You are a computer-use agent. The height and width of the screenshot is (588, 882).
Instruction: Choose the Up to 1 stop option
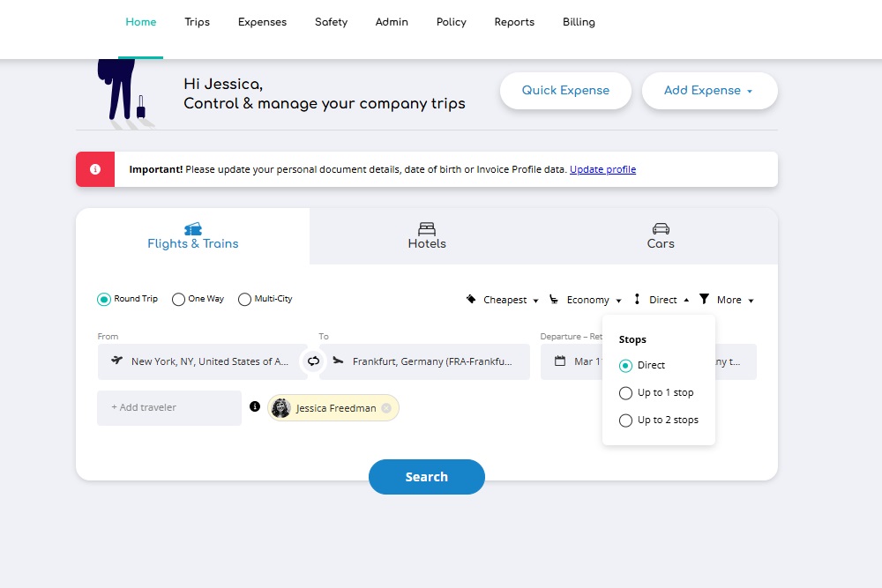[x=626, y=392]
